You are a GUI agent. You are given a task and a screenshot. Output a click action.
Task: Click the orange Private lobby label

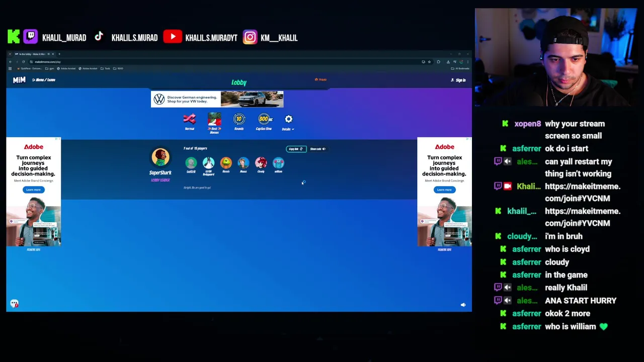[321, 79]
